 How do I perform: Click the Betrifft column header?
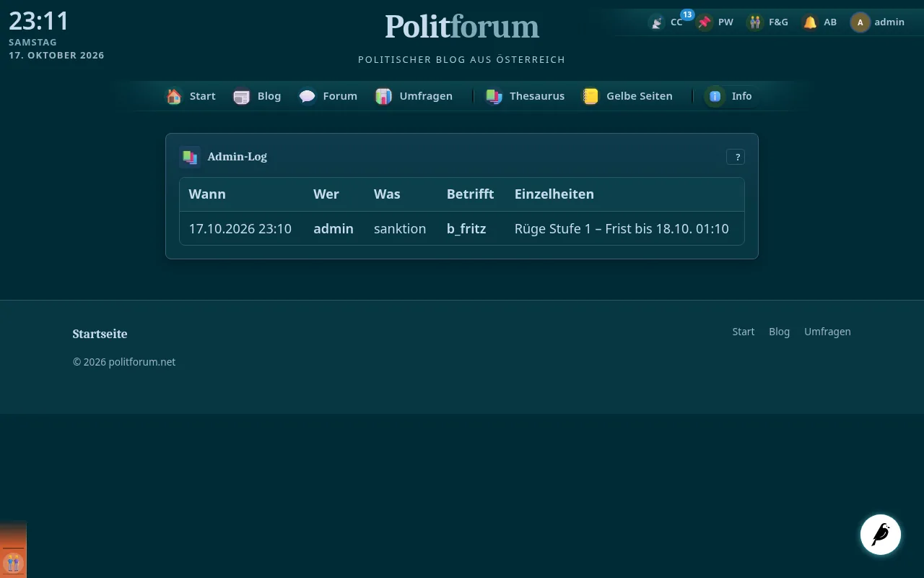[x=471, y=194]
